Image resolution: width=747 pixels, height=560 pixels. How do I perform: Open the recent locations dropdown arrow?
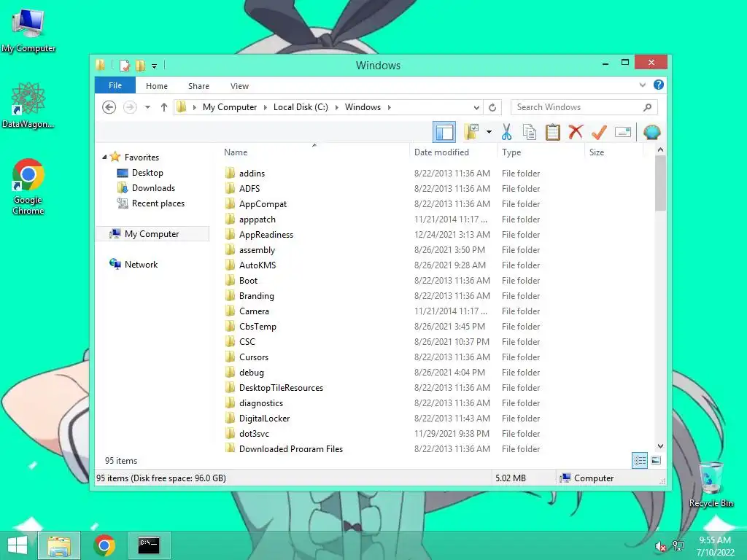tap(147, 107)
